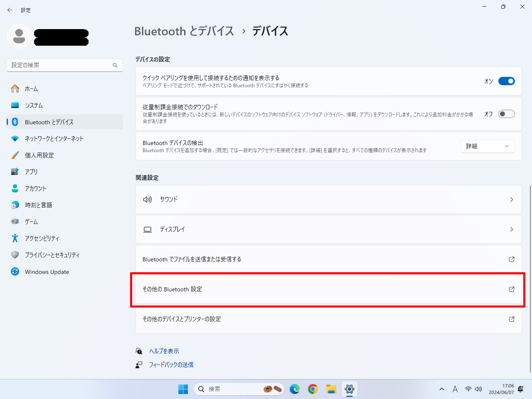Launch Google Chrome from taskbar
The image size is (532, 399).
coord(313,389)
